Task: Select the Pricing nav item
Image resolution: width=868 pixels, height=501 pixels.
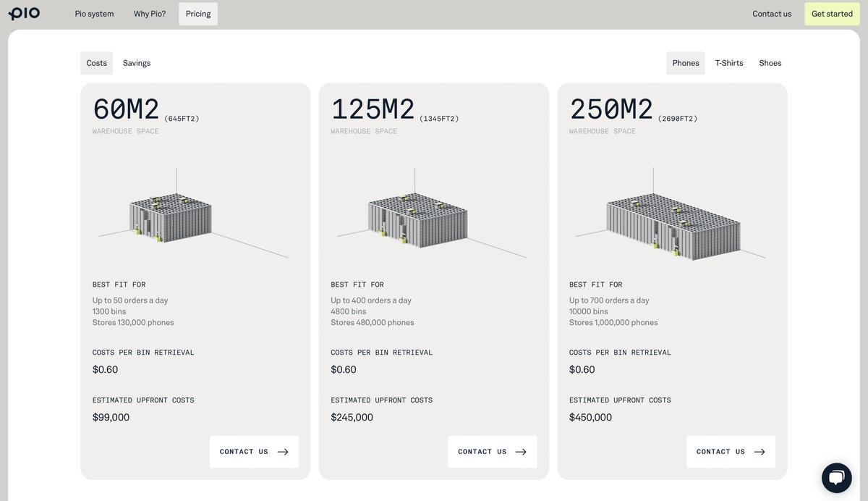Action: (198, 14)
